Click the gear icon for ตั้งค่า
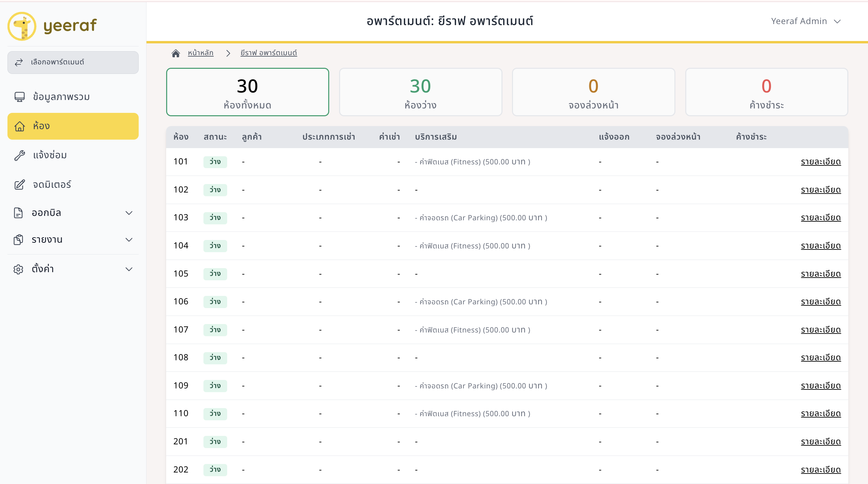 pyautogui.click(x=18, y=269)
